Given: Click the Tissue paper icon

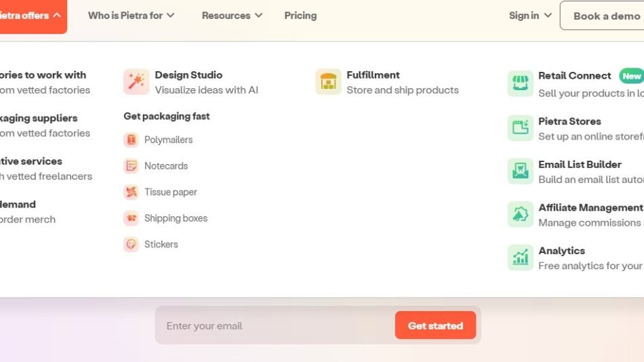Looking at the screenshot, I should point(131,192).
